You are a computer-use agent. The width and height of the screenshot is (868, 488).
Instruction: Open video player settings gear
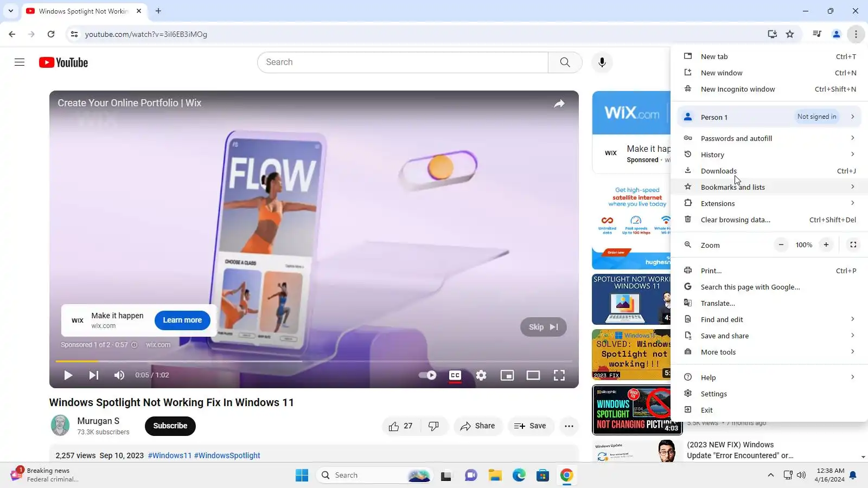[481, 375]
